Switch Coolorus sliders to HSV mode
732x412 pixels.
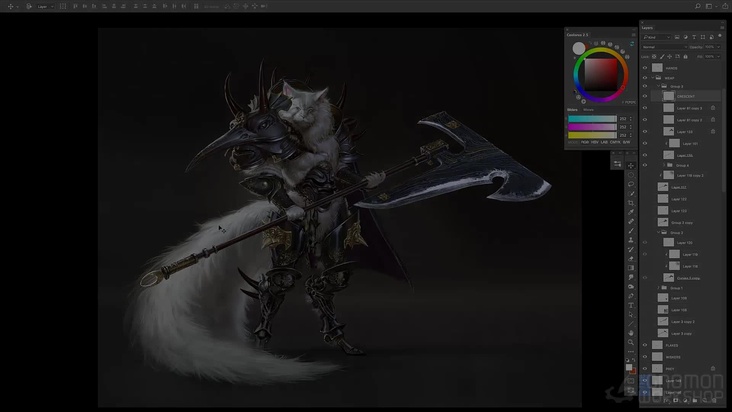[594, 142]
